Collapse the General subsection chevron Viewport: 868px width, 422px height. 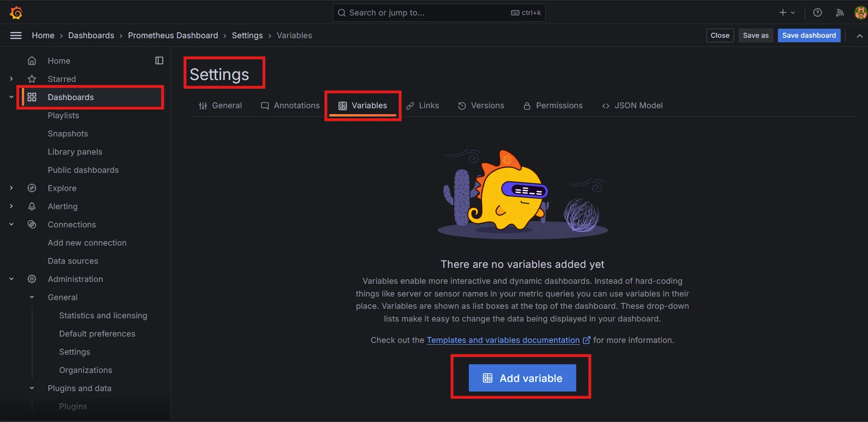coord(32,297)
